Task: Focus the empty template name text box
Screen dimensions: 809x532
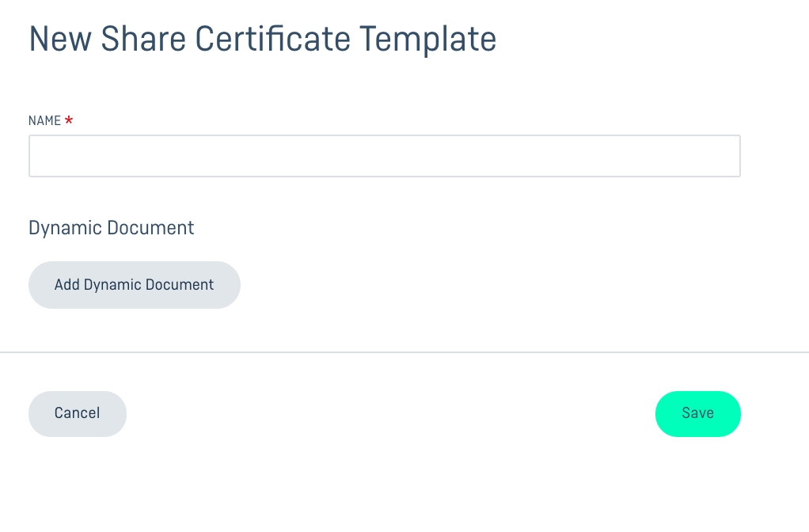Action: tap(385, 156)
